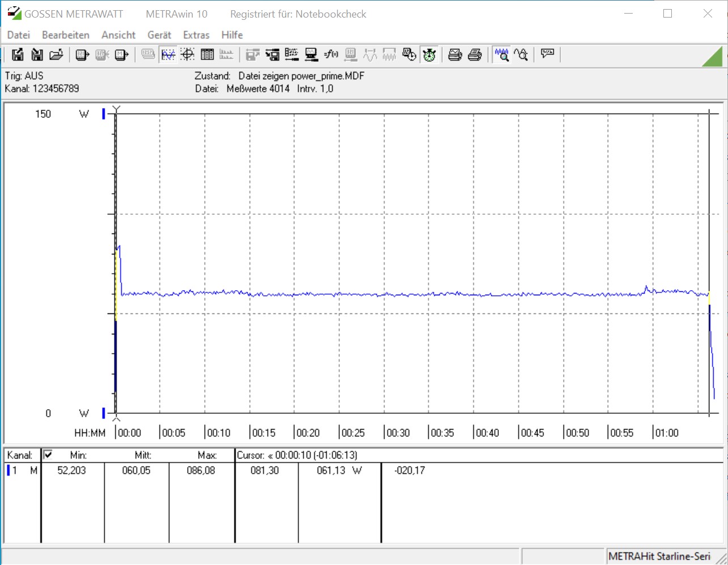The image size is (728, 565).
Task: Click the 'Mitt:' column header
Action: [x=143, y=456]
